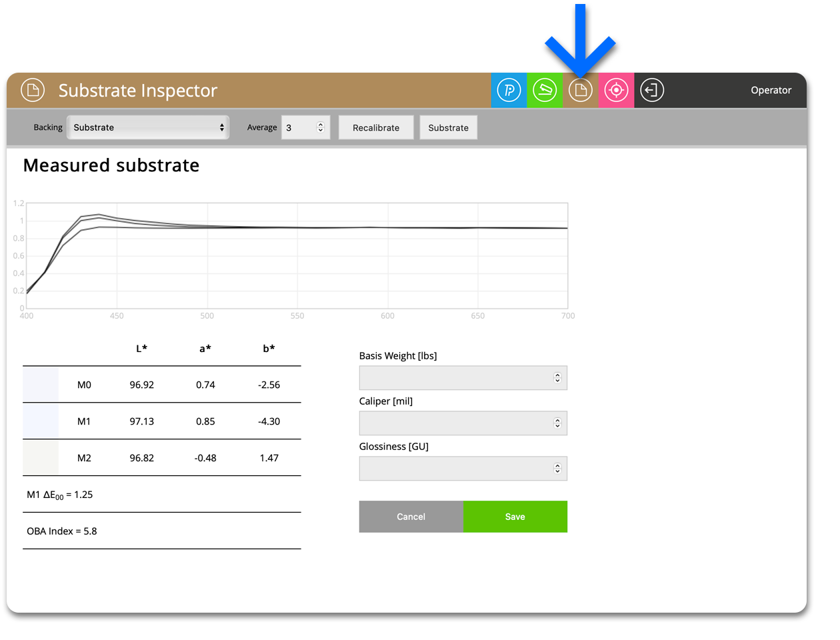This screenshot has width=840, height=640.
Task: Click the L* column header
Action: click(x=142, y=348)
